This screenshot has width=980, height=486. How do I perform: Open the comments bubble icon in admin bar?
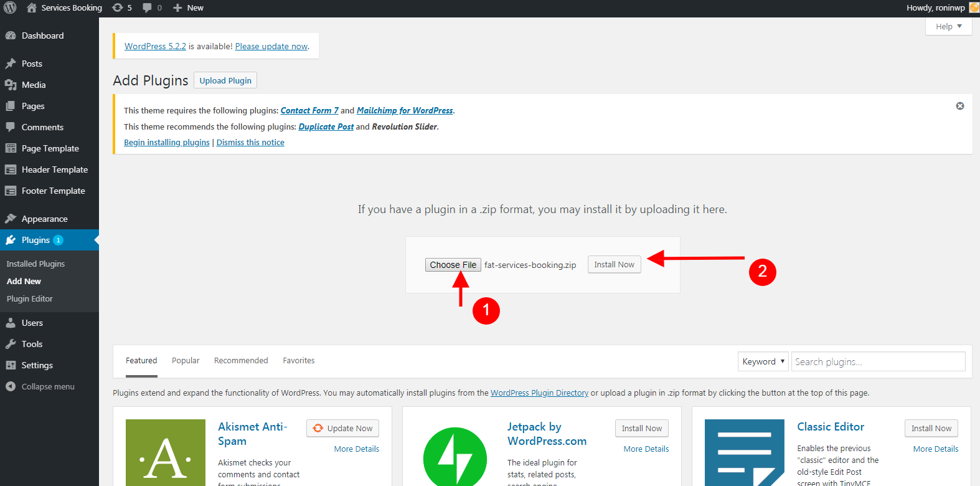click(147, 7)
